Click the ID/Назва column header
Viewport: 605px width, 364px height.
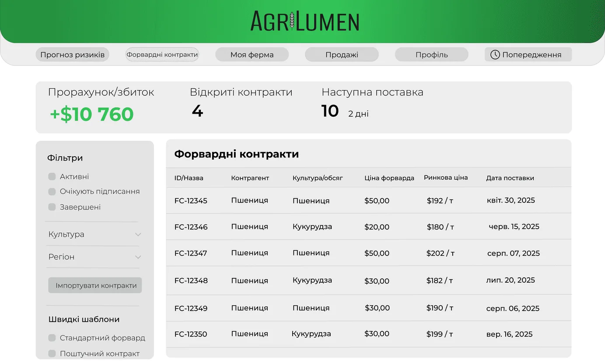pyautogui.click(x=189, y=178)
